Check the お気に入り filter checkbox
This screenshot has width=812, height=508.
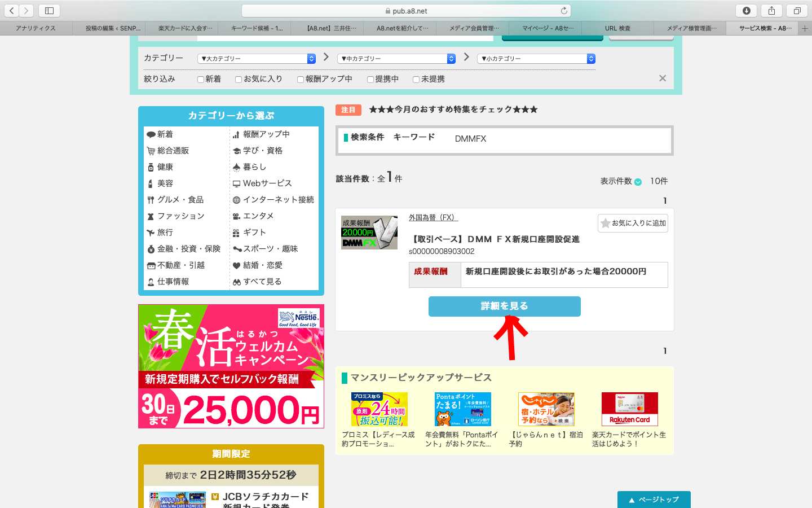(239, 80)
